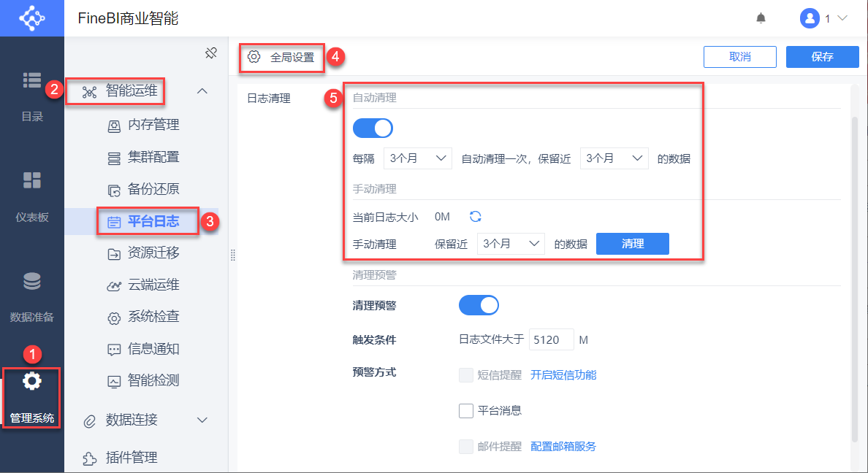The height and width of the screenshot is (473, 868).
Task: Select 内存管理 in the sidebar menu
Action: click(x=153, y=125)
